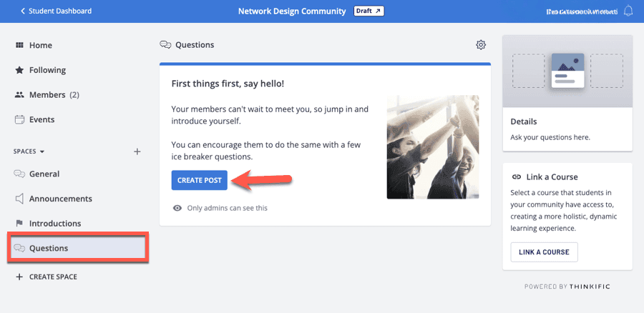
Task: Click the Members people icon
Action: (19, 95)
